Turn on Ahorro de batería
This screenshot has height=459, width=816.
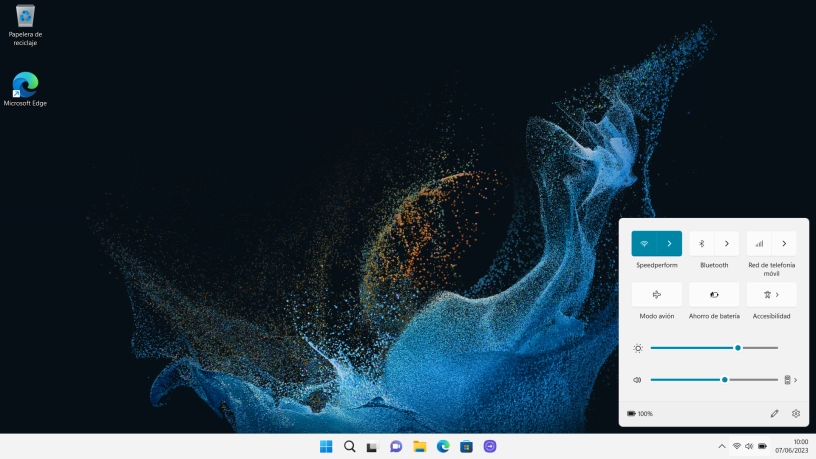click(x=714, y=295)
